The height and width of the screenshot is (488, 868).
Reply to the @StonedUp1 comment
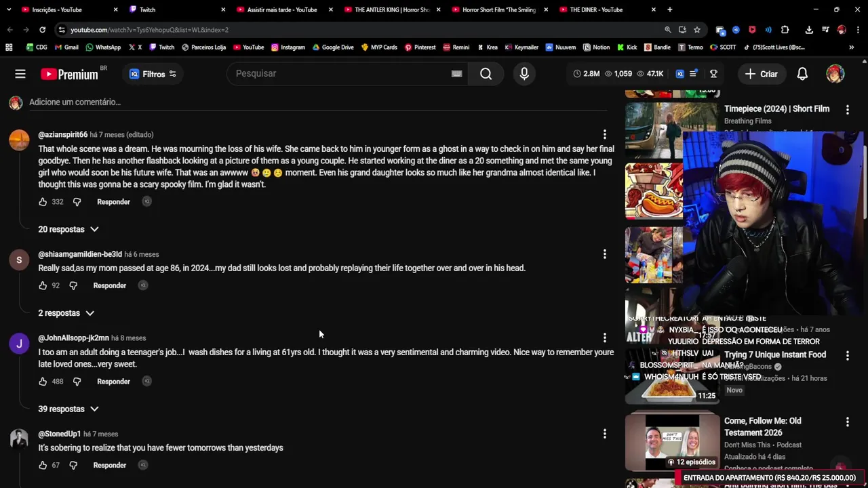[109, 465]
